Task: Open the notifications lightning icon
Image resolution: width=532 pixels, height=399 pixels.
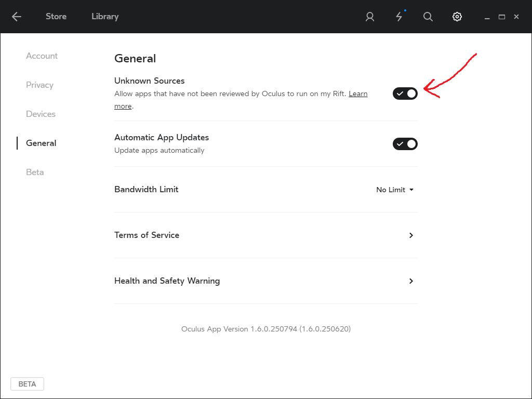Action: click(400, 16)
